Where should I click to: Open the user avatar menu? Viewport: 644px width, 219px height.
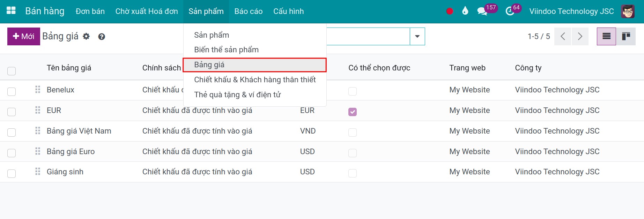(628, 11)
